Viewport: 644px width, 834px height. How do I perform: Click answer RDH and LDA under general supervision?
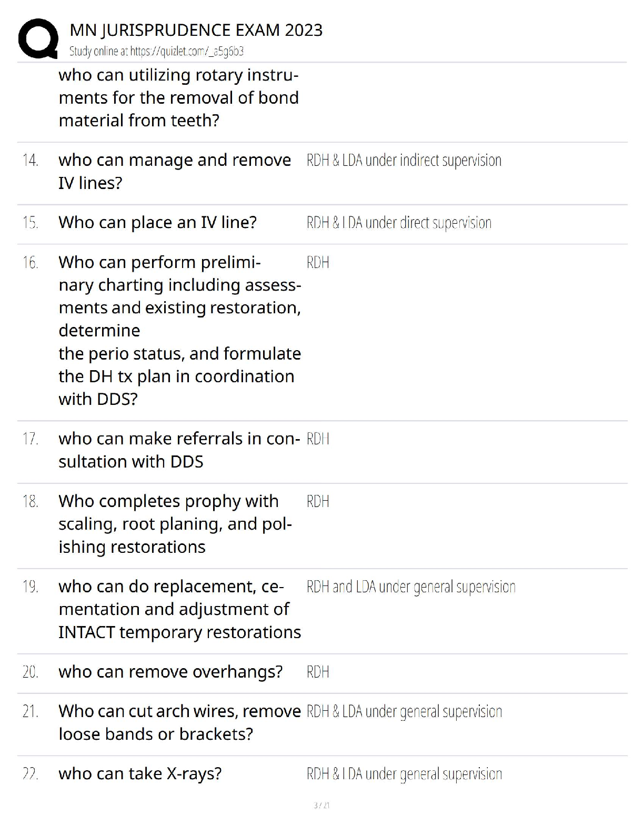pyautogui.click(x=410, y=587)
